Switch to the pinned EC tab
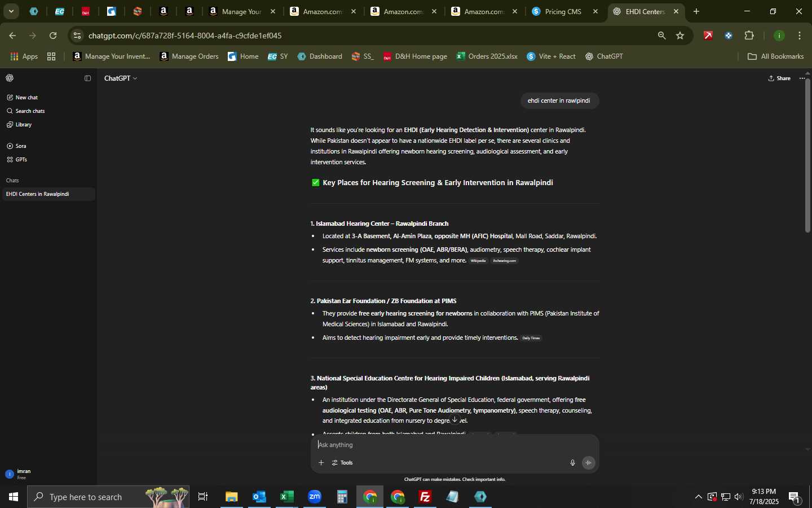Image resolution: width=812 pixels, height=508 pixels. pyautogui.click(x=60, y=11)
